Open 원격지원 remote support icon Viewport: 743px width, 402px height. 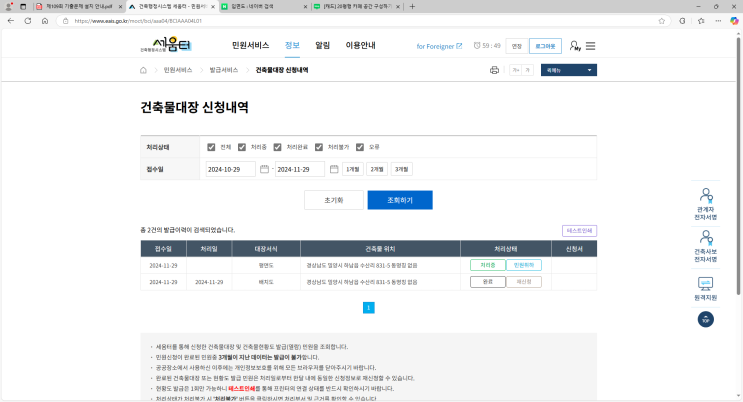point(706,289)
